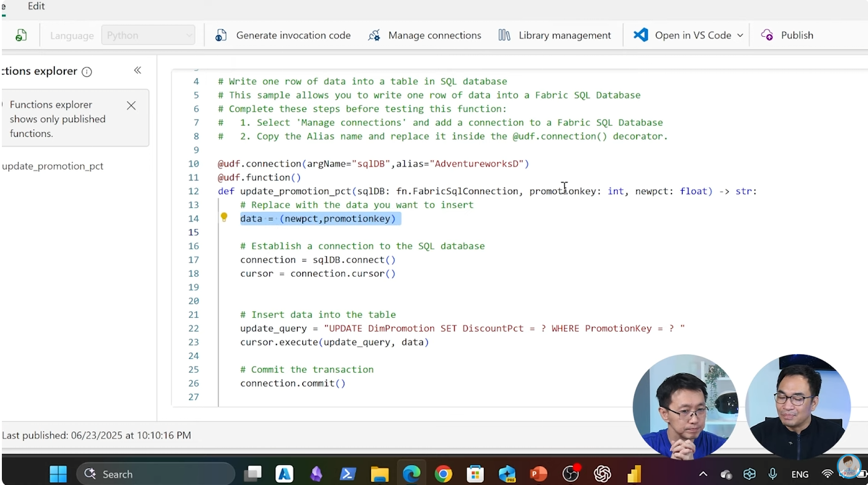Collapse the Functions explorer panel
The image size is (868, 485).
[137, 70]
